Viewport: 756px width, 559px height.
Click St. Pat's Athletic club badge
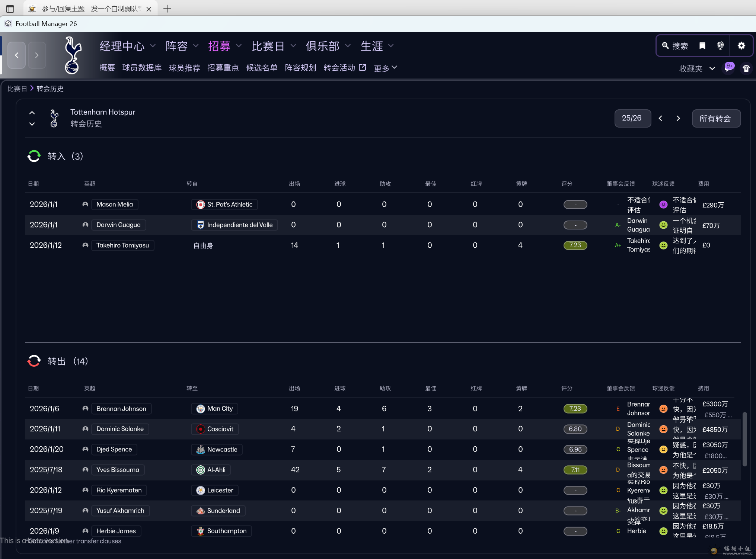click(201, 204)
